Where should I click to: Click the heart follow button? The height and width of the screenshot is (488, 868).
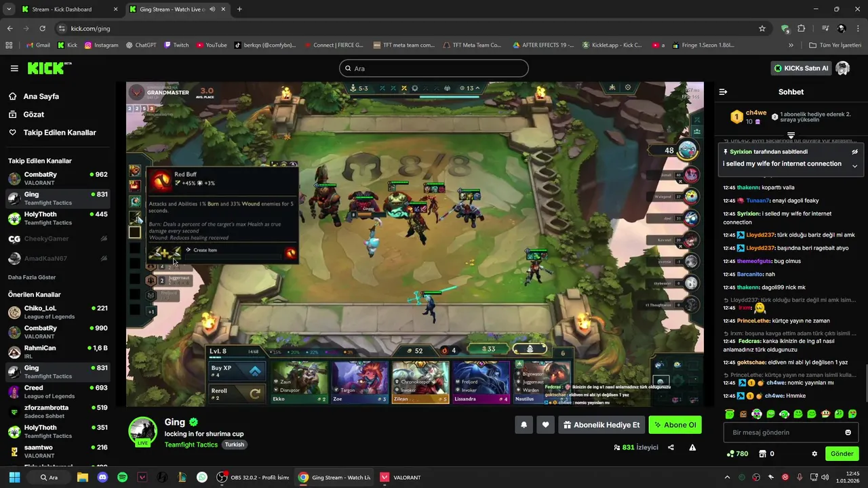[545, 425]
